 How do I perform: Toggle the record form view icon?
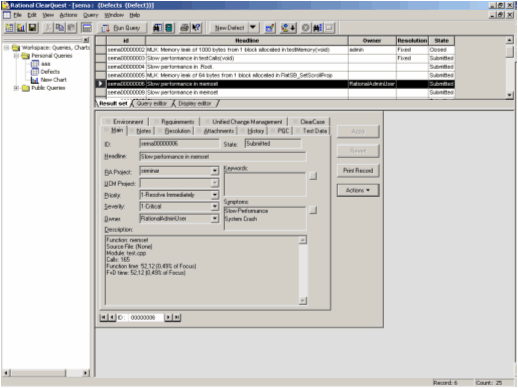pos(87,28)
